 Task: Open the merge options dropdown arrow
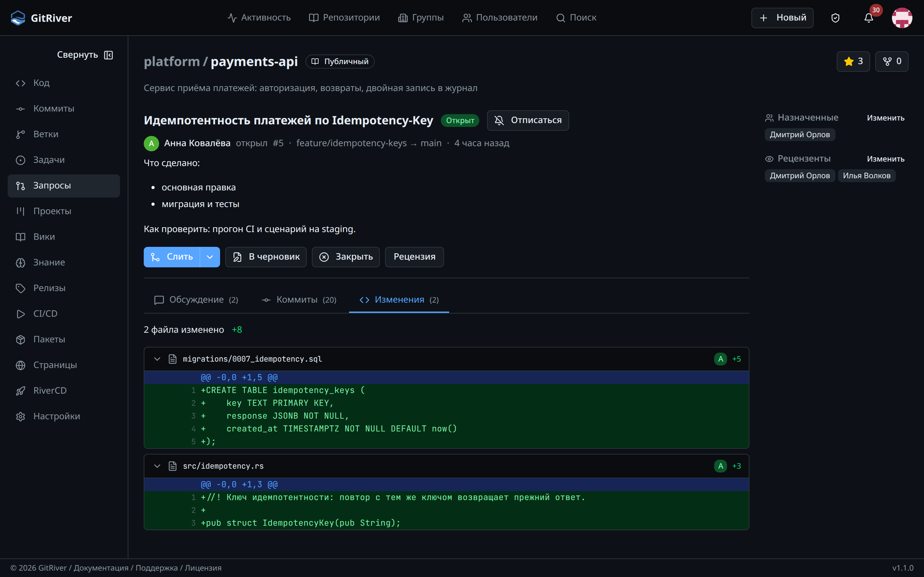(x=210, y=257)
